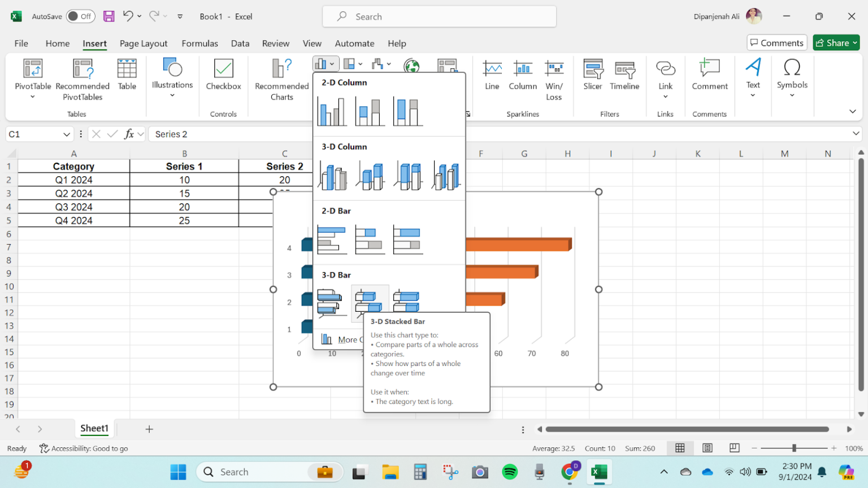
Task: Select the 3-D Stacked Bar chart option
Action: (370, 300)
